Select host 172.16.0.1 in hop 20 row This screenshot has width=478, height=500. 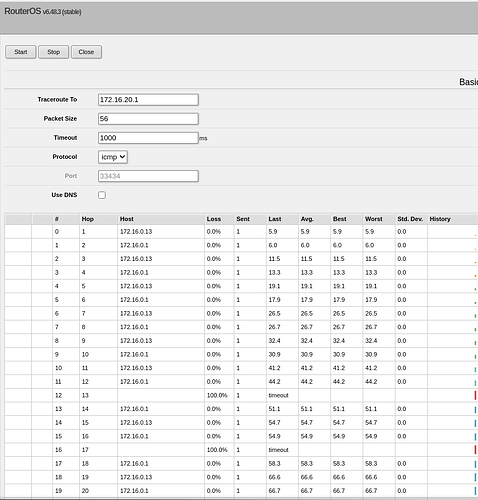[134, 491]
